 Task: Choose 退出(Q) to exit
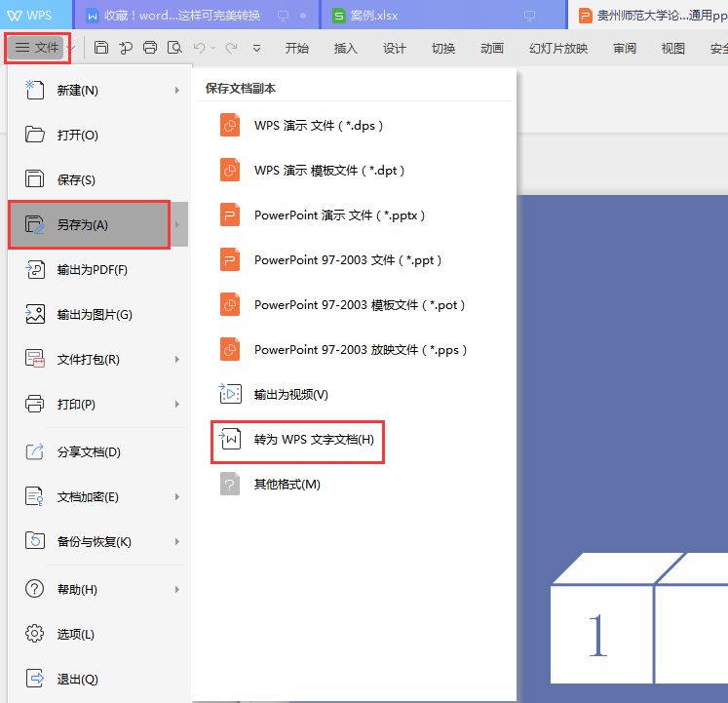(98, 680)
